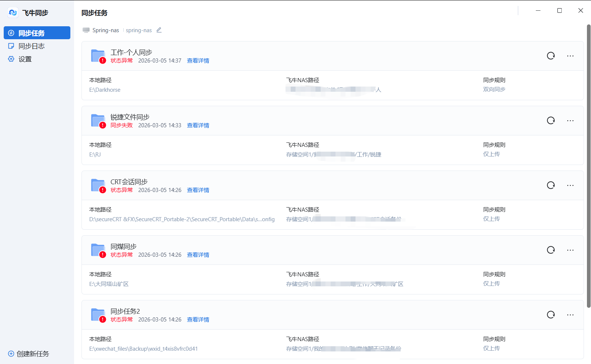Click 状态异常 status on 工作-个人同步
The image size is (591, 364).
[121, 61]
